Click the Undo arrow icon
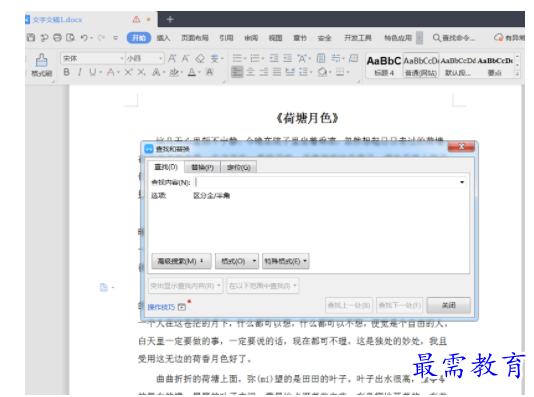The height and width of the screenshot is (397, 534). coord(84,37)
